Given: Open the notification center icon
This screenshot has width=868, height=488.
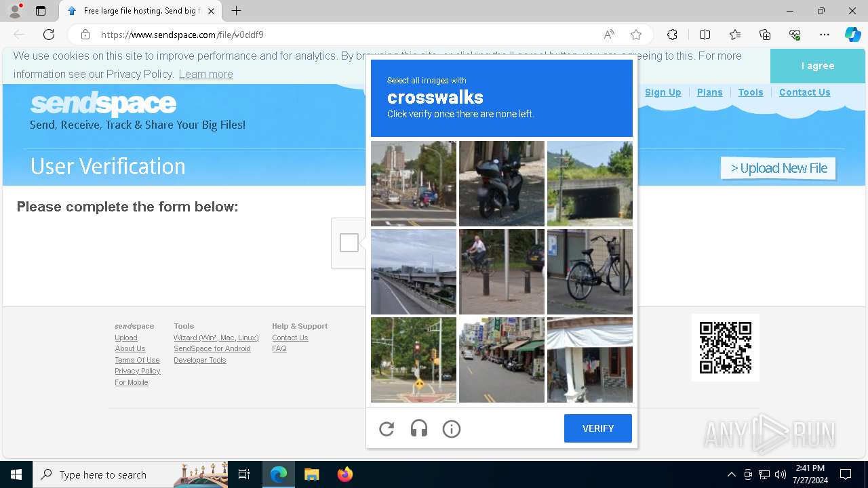Looking at the screenshot, I should 846,474.
